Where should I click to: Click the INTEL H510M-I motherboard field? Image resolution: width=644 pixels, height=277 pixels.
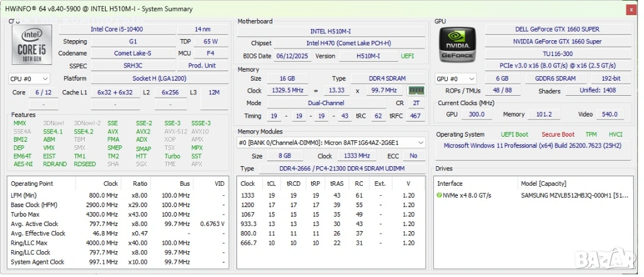[331, 31]
